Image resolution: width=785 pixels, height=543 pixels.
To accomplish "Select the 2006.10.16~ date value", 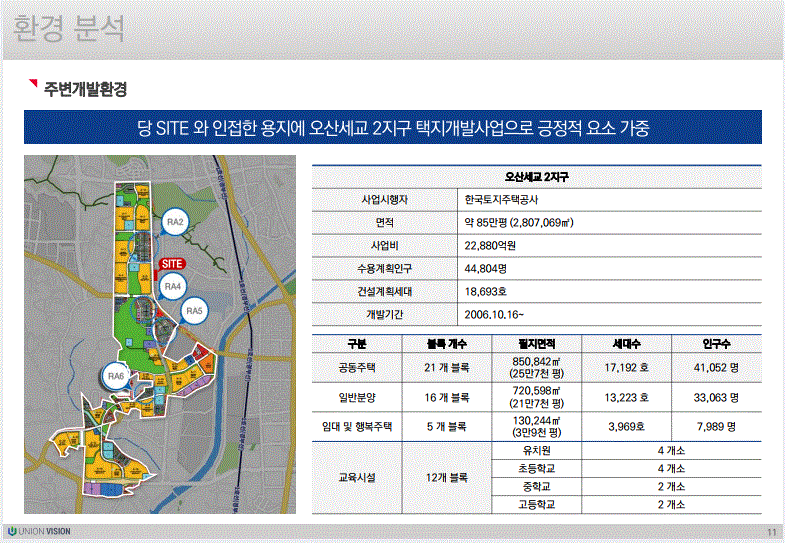I will (x=494, y=315).
